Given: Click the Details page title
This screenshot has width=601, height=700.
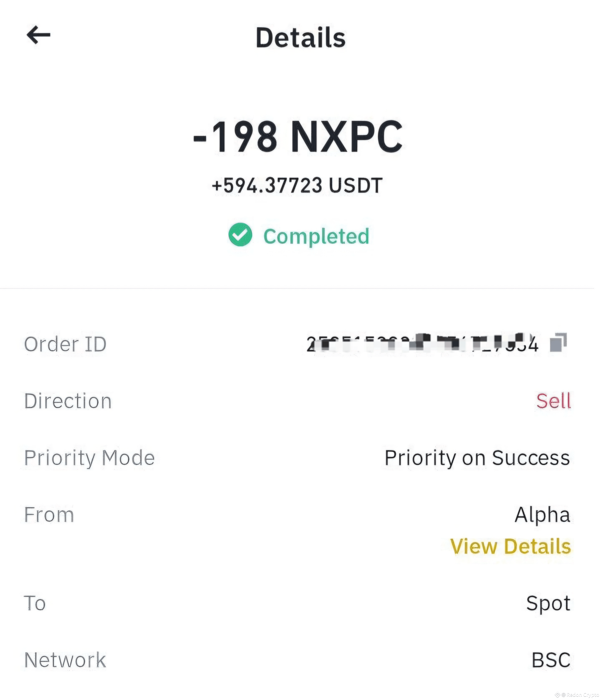Looking at the screenshot, I should tap(301, 37).
